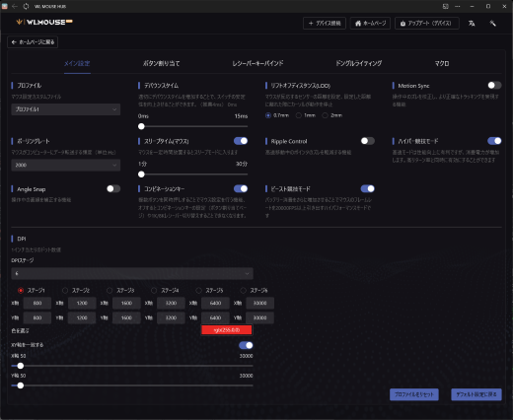Click the WLMOUSE logo
Screen dimensions: 513x420
(x=44, y=22)
